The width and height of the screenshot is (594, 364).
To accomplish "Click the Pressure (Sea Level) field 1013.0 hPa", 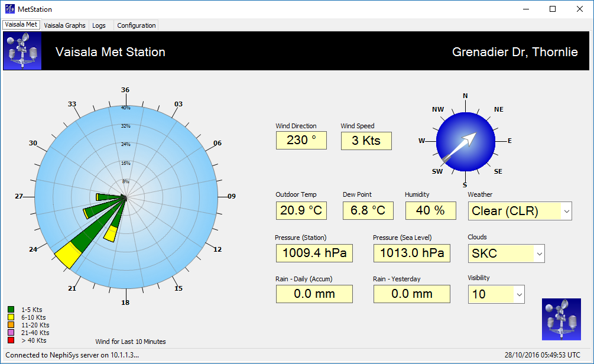I will 412,253.
